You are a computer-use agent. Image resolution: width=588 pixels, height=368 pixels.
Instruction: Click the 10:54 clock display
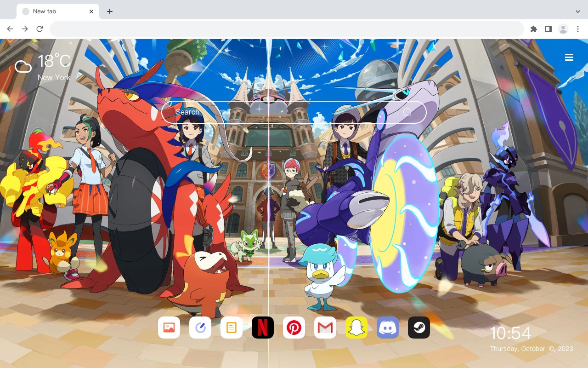click(x=510, y=333)
